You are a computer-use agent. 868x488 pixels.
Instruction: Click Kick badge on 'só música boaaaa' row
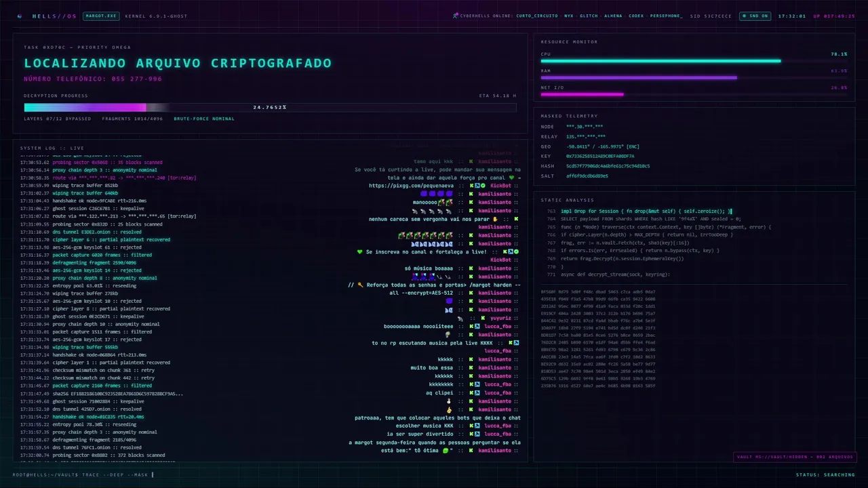pos(471,268)
